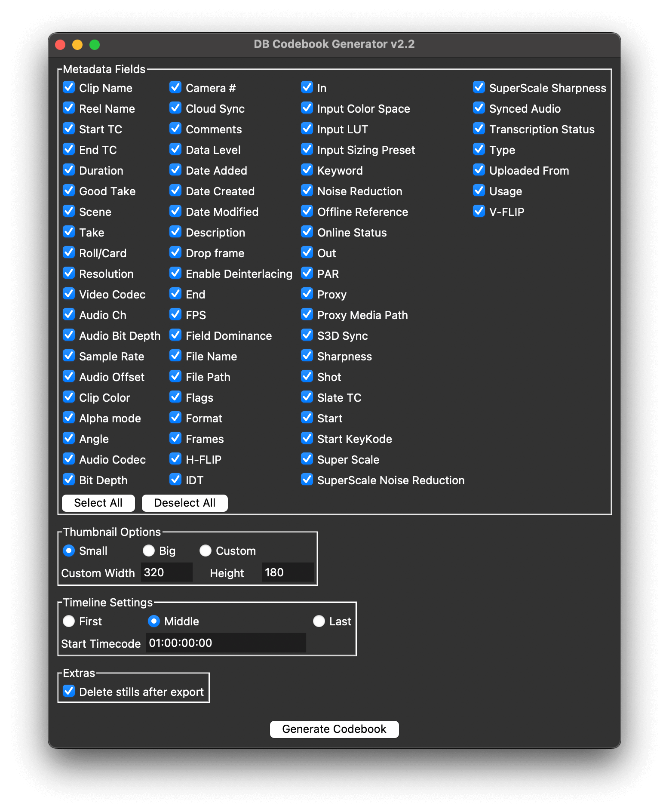Toggle the Reel Name checkbox
Viewport: 669px width, 812px height.
tap(69, 108)
